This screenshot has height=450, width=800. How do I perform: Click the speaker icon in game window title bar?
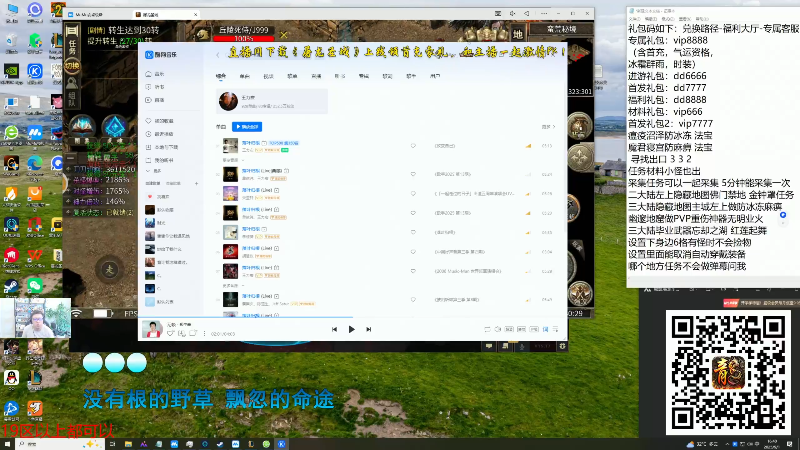coord(512,14)
